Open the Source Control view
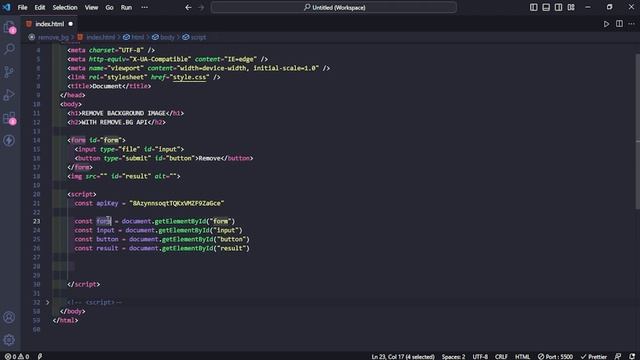 click(x=9, y=72)
